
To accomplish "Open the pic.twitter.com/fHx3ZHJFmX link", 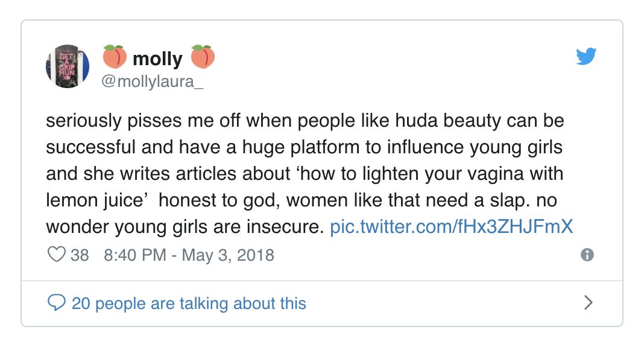I will (451, 227).
